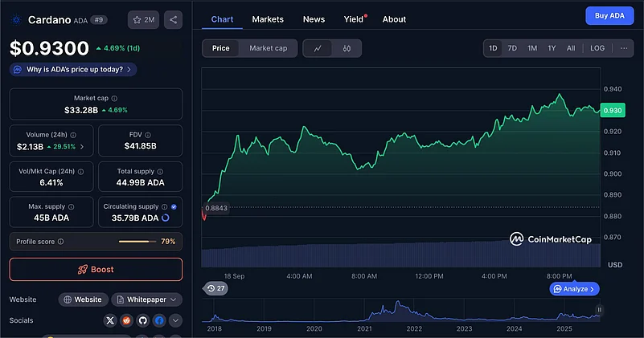Click the 0.8843 opening price label
Viewport: 644px width, 338px height.
click(216, 208)
